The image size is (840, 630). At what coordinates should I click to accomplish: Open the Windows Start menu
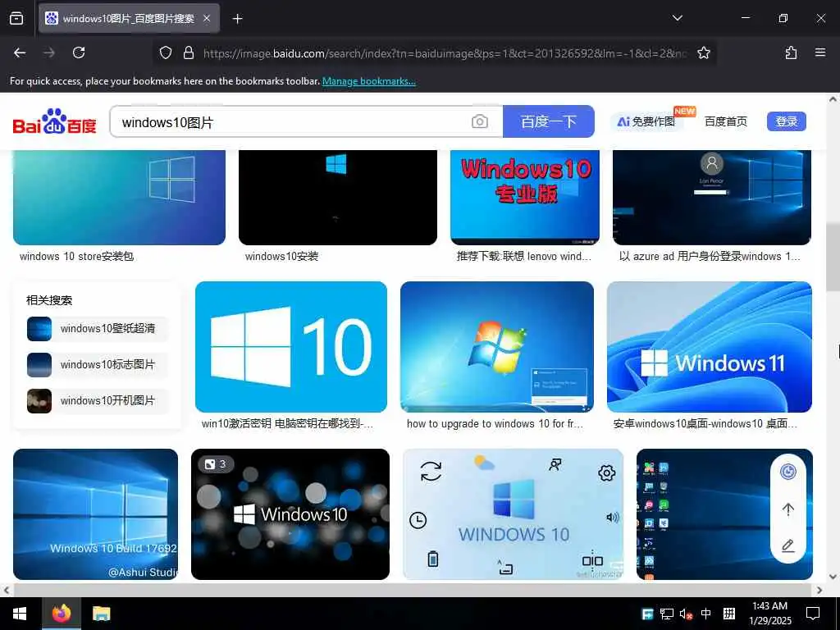[x=20, y=614]
